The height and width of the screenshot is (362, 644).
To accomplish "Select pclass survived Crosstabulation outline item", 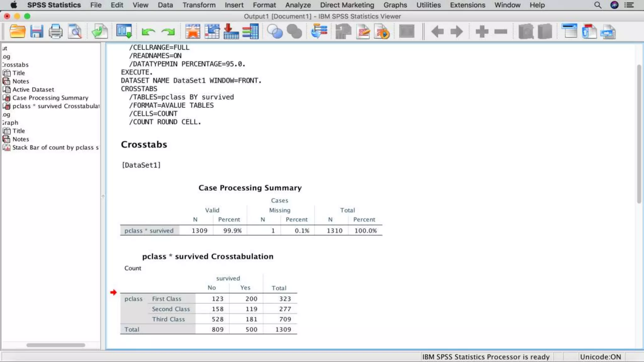I will click(x=56, y=106).
